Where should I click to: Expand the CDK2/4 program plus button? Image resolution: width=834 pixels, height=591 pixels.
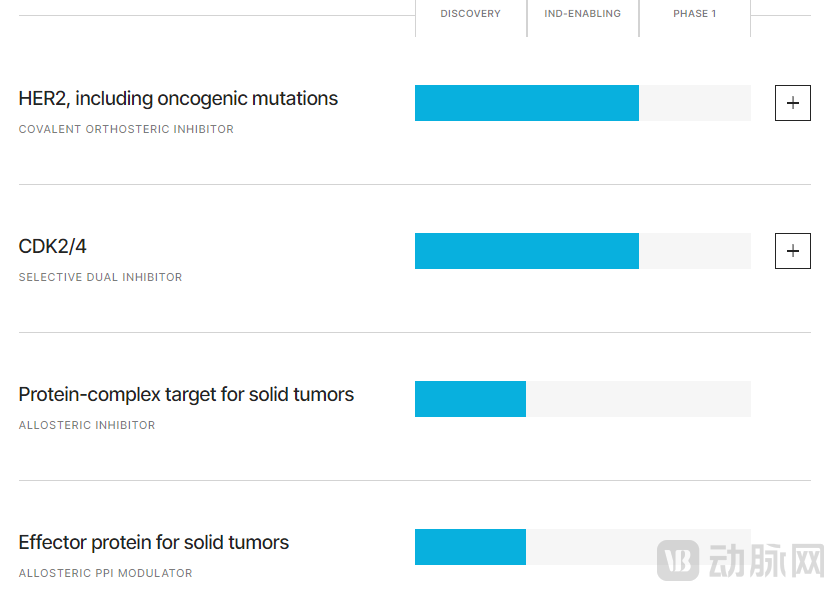(x=793, y=251)
